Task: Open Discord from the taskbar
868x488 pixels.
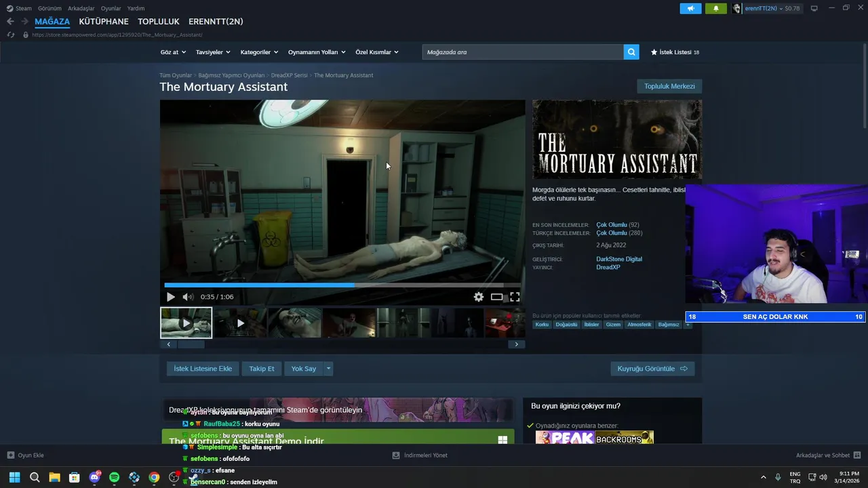Action: pyautogui.click(x=94, y=477)
